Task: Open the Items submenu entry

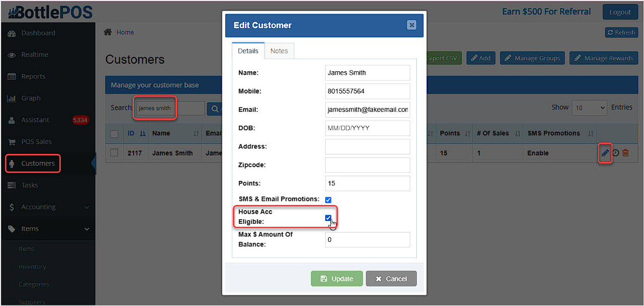Action: pyautogui.click(x=26, y=249)
